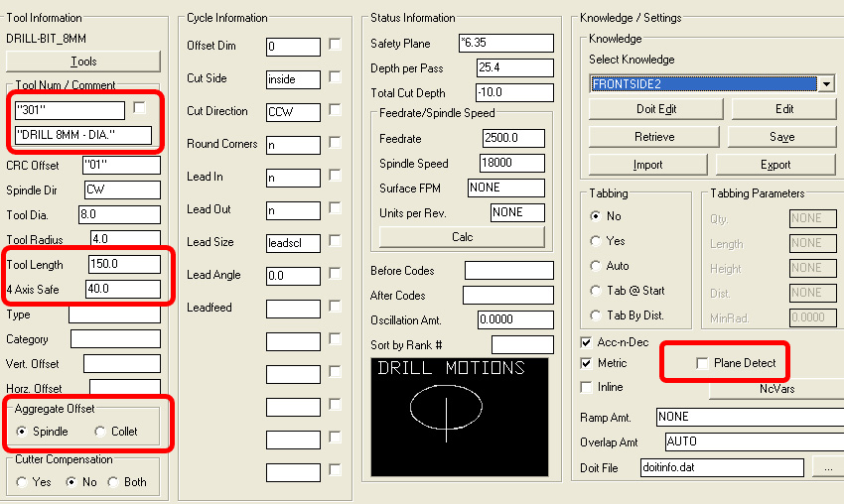
Task: Tick the Offset Dim checkbox
Action: pos(335,44)
